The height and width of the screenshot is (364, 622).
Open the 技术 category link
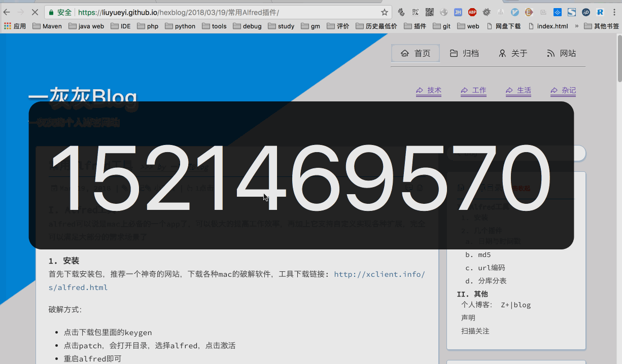429,91
